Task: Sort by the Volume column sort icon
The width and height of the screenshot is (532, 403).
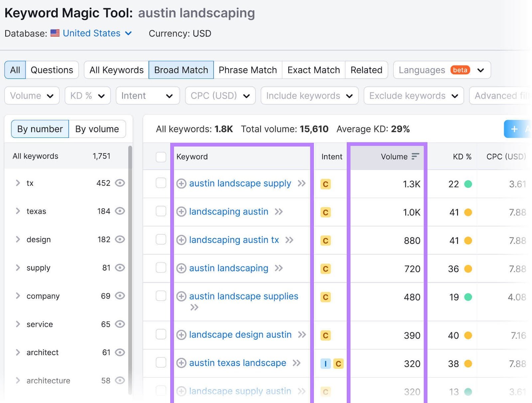Action: (415, 156)
